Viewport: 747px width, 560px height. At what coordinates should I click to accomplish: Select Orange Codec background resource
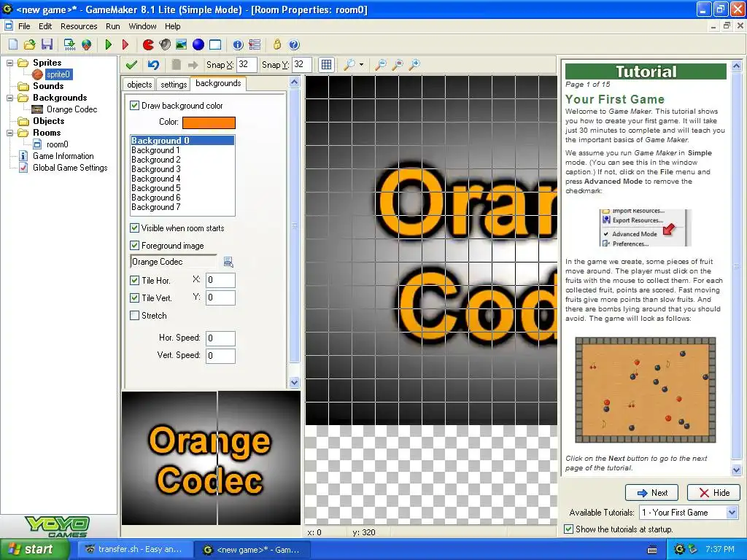72,109
